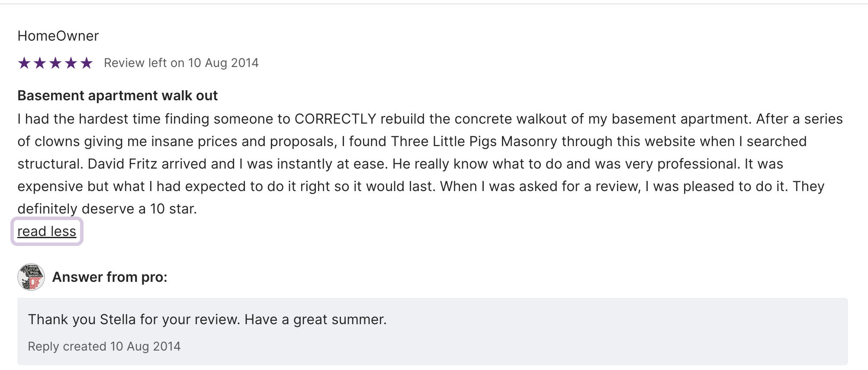Click the word CORRECTLY in the review
This screenshot has height=370, width=868.
coord(335,119)
